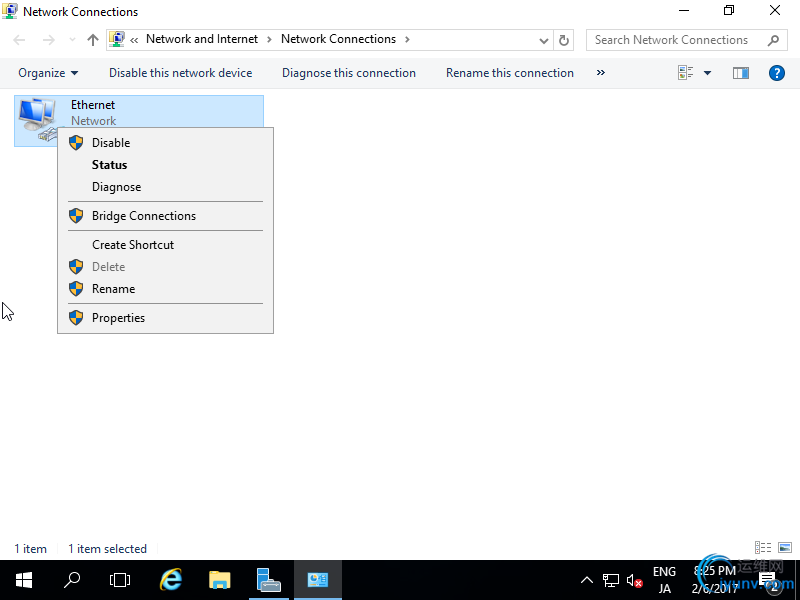This screenshot has height=600, width=800.
Task: Open address bar history dropdown
Action: 544,40
